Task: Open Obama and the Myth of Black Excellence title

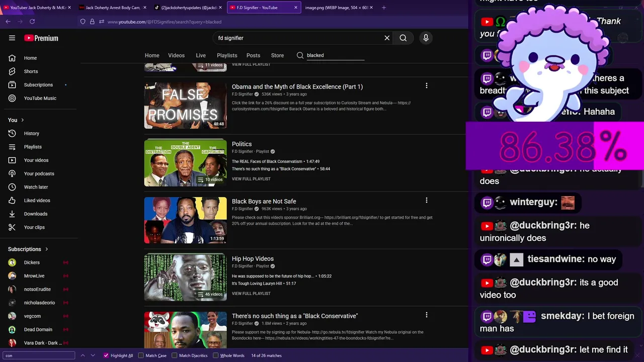Action: pos(297,86)
